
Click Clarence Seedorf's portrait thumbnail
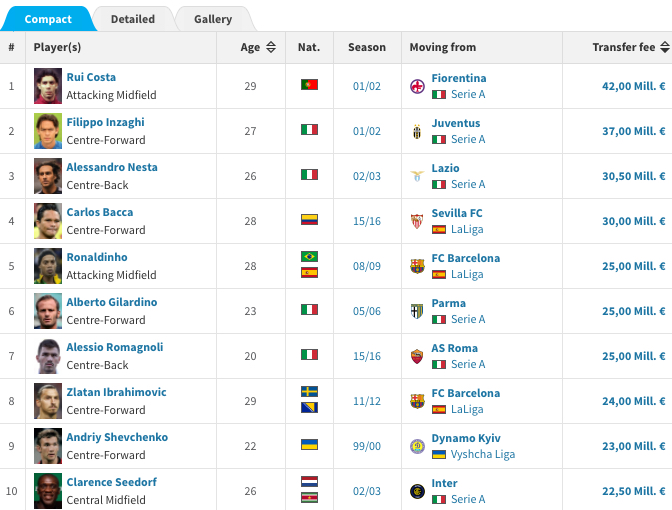pos(48,491)
